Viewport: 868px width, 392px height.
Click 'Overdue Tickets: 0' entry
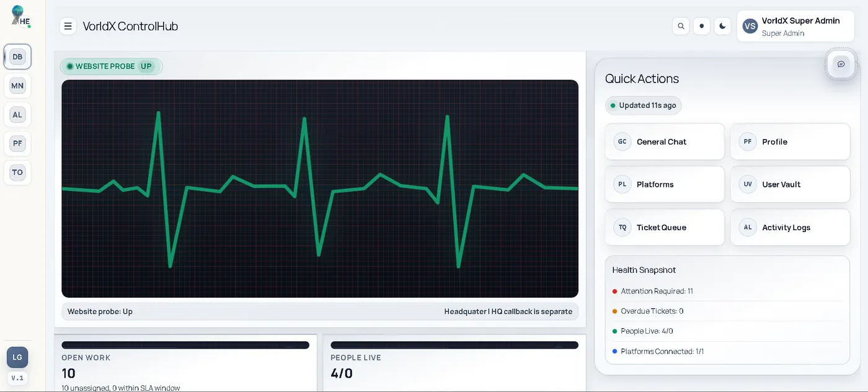[727, 311]
